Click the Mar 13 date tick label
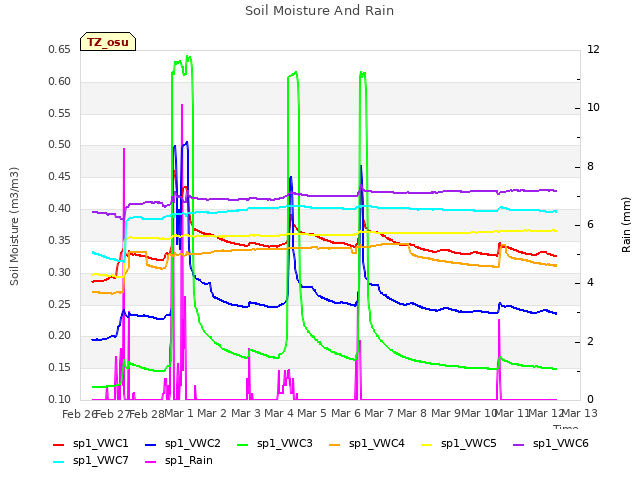640x480 pixels. (x=579, y=413)
